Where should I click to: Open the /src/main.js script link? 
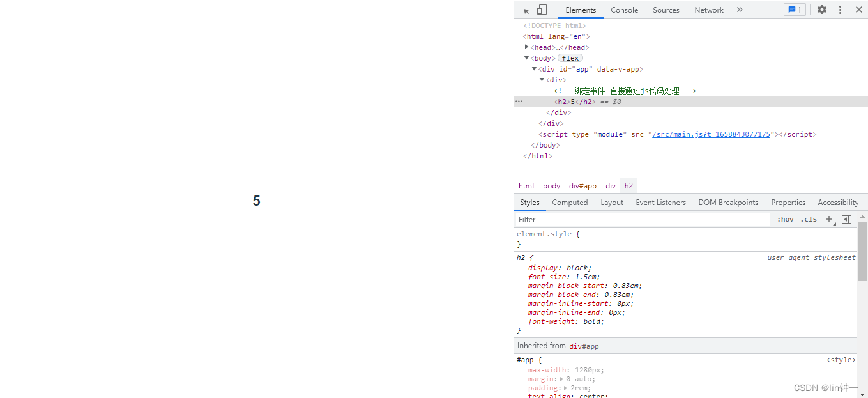pos(711,134)
